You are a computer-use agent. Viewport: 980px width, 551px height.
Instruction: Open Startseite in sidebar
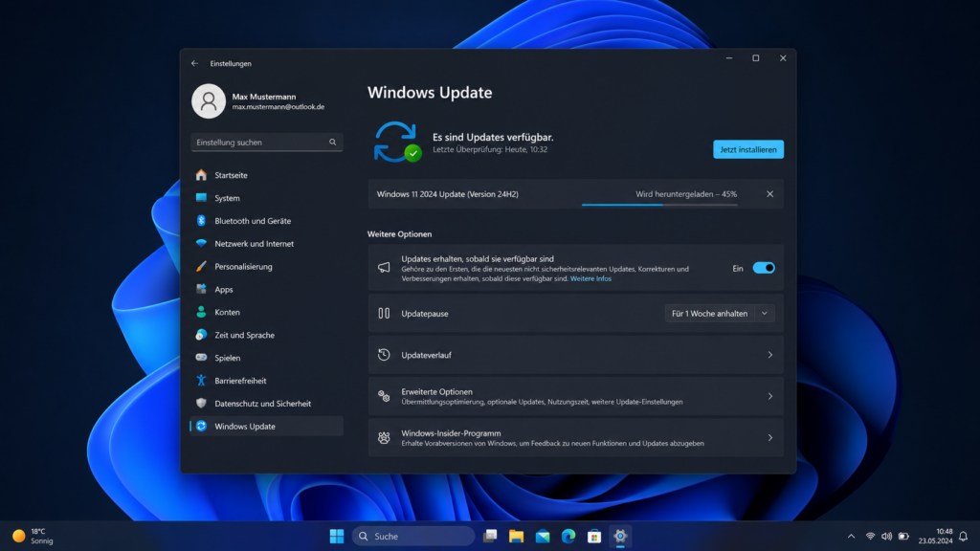tap(267, 175)
